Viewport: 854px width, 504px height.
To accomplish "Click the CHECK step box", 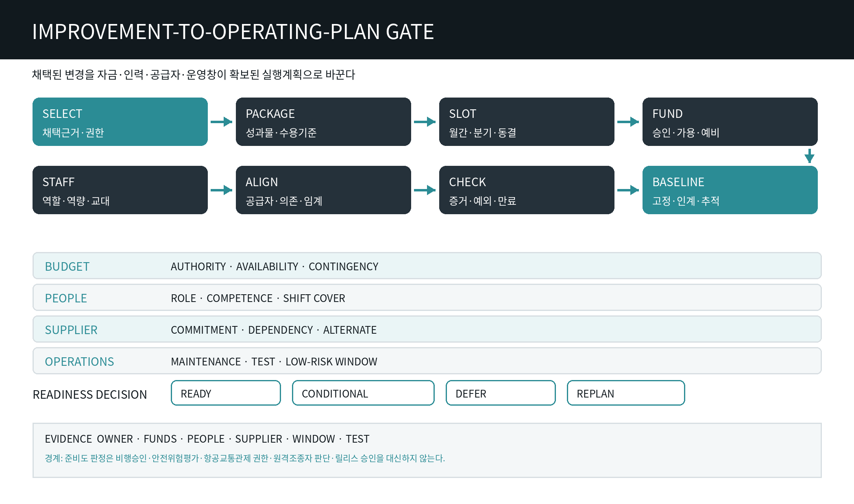I will (527, 190).
